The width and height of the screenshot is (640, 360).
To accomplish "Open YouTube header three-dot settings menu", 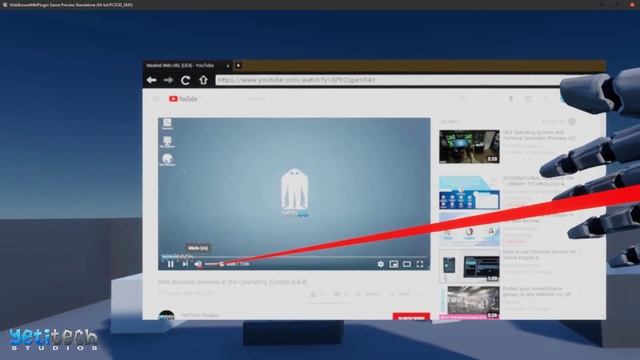I will pos(546,99).
